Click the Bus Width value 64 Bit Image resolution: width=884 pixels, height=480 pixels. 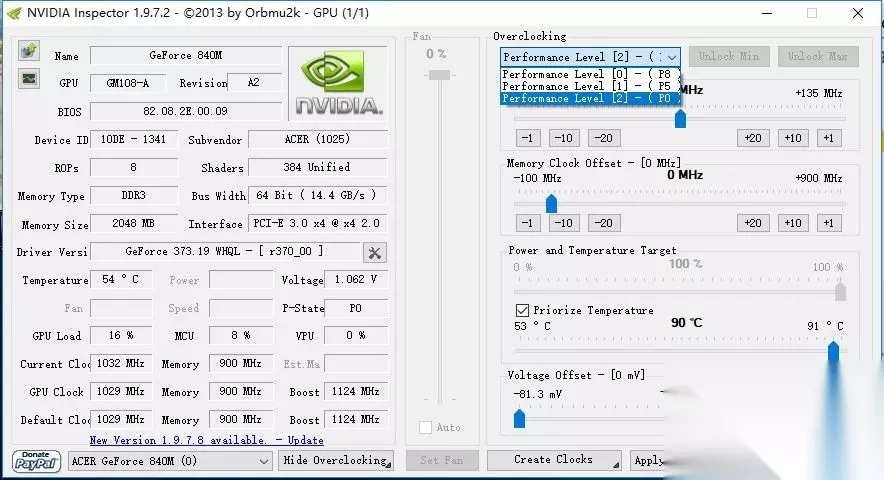tap(317, 195)
